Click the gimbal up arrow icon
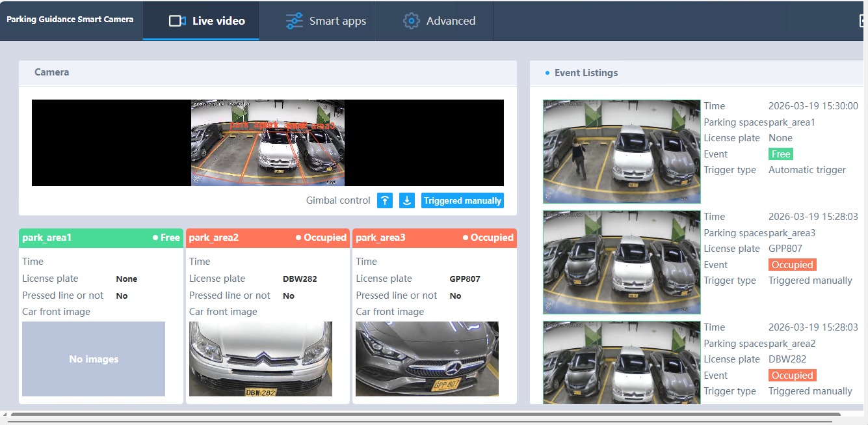The height and width of the screenshot is (425, 868). (385, 200)
